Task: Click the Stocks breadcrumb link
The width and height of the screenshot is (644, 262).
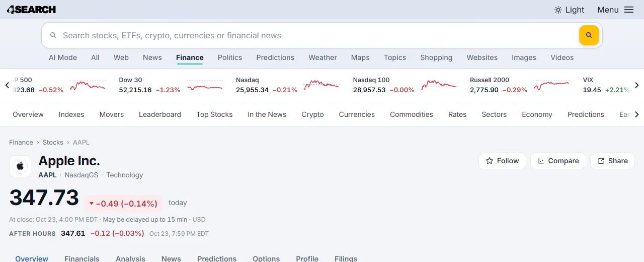Action: point(53,143)
